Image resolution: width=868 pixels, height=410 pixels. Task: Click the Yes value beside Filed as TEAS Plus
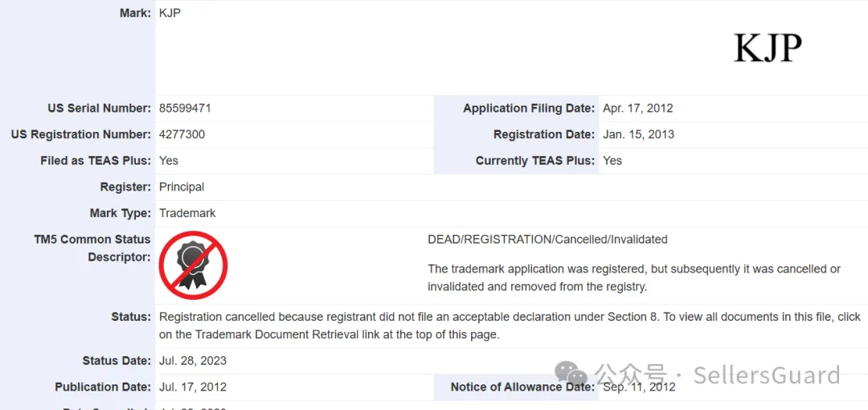pyautogui.click(x=169, y=160)
